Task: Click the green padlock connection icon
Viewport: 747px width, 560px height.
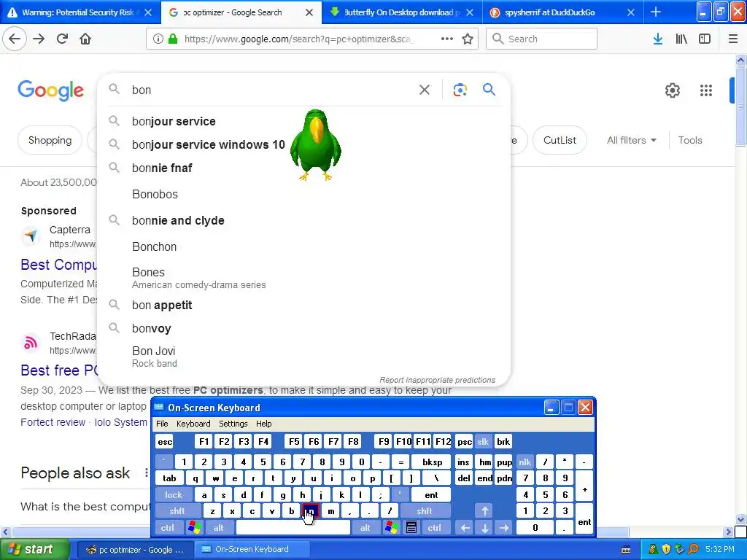Action: (173, 39)
